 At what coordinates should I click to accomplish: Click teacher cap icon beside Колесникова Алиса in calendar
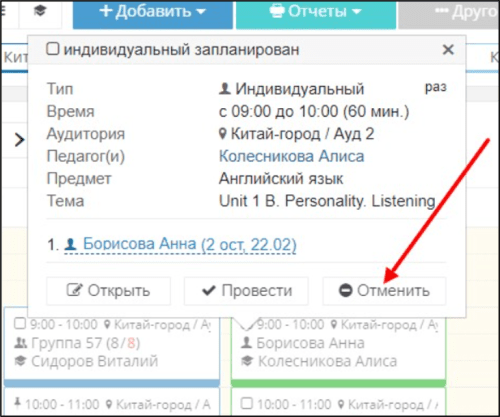[247, 361]
